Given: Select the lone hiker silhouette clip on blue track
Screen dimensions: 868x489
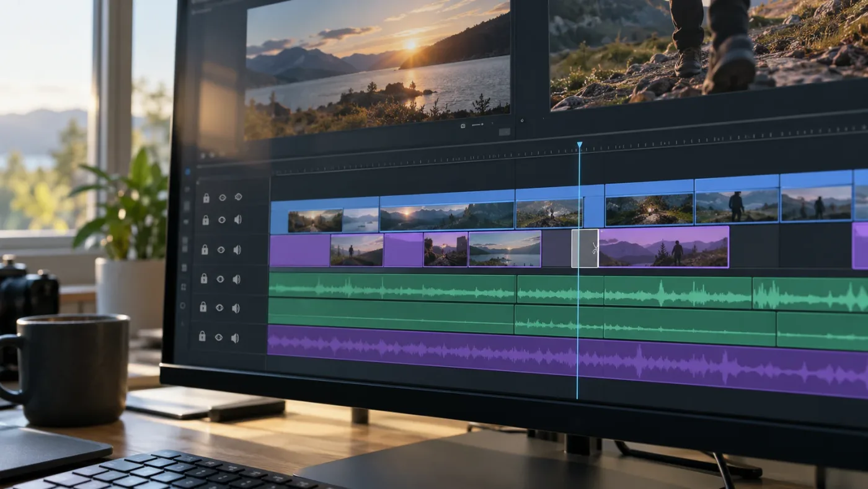Looking at the screenshot, I should (x=737, y=200).
